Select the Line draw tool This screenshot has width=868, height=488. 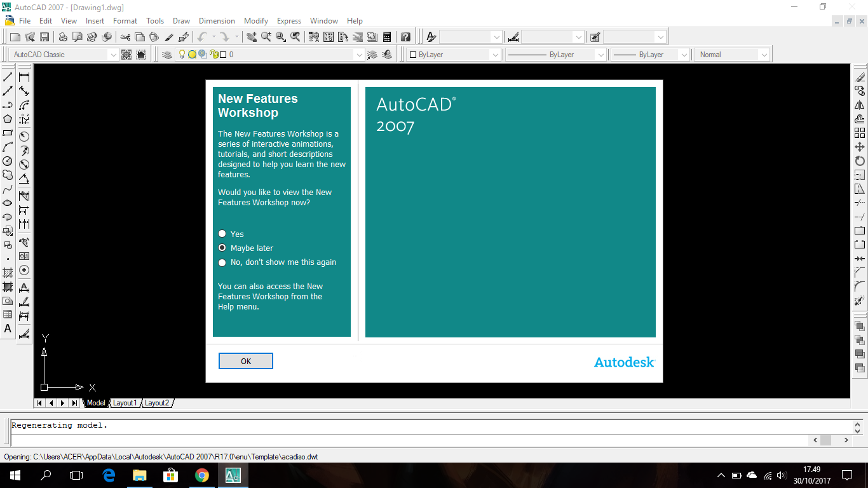tap(8, 77)
